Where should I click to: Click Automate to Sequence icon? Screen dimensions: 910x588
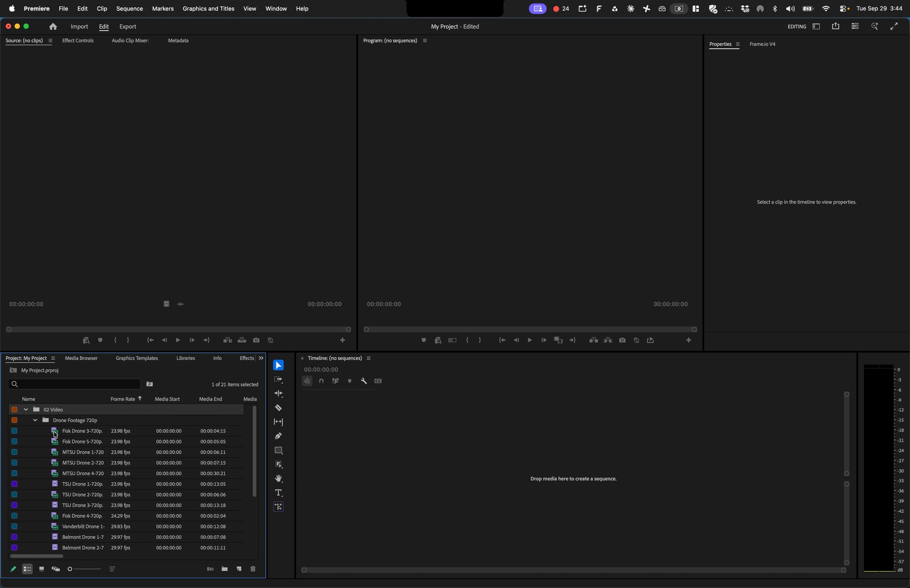click(210, 569)
